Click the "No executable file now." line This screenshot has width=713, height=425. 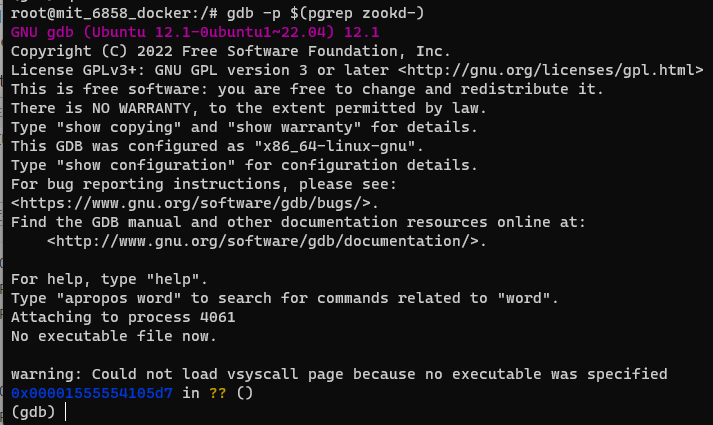point(114,336)
